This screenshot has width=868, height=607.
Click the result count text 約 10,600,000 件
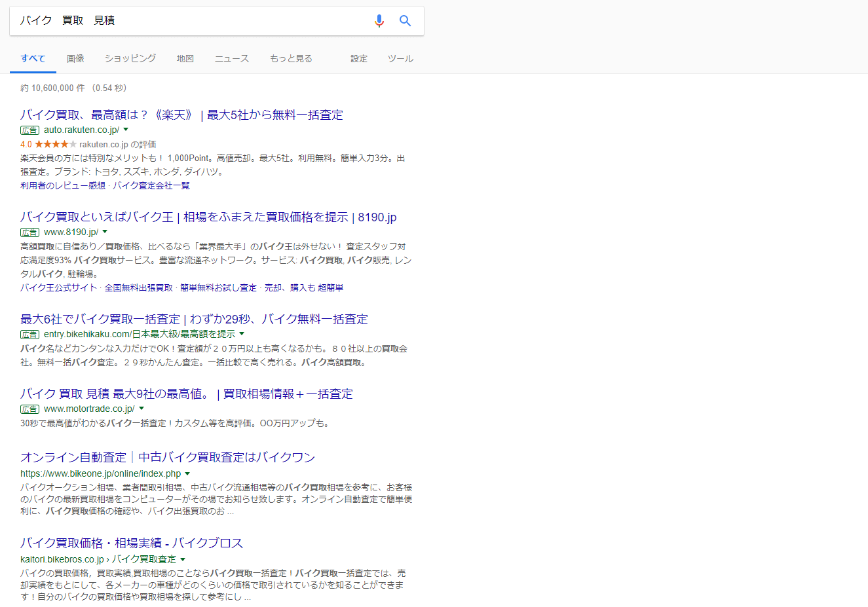tap(52, 88)
